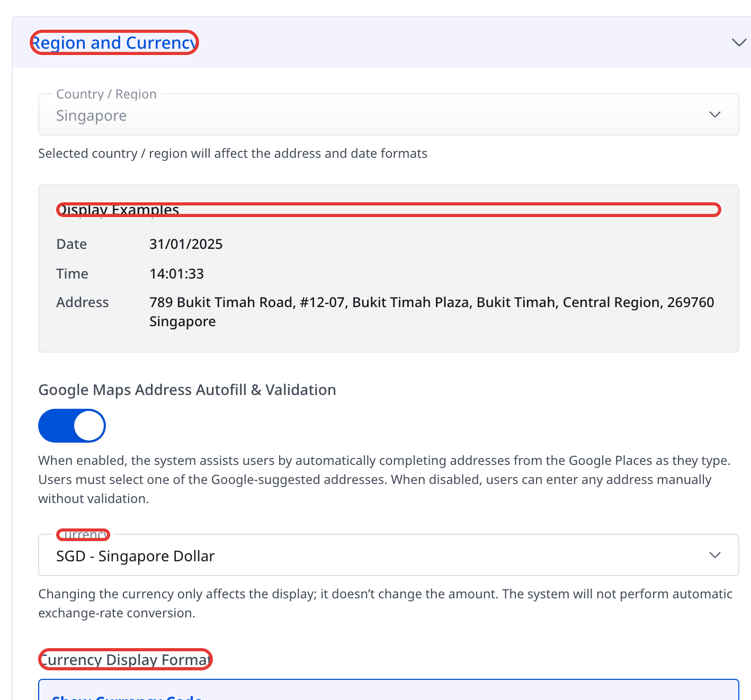The image size is (751, 700).
Task: Collapse the Region and Currency section chevron
Action: click(739, 42)
